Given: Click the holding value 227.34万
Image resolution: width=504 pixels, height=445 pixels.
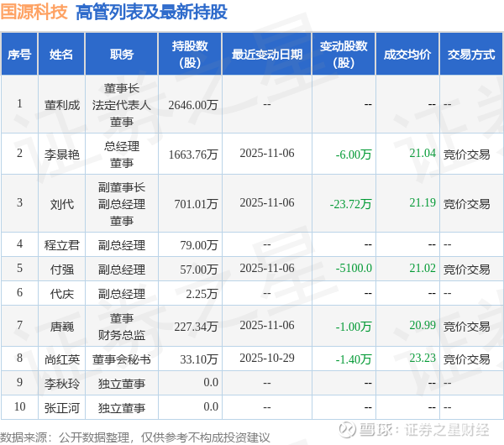Looking at the screenshot, I should pyautogui.click(x=196, y=327).
